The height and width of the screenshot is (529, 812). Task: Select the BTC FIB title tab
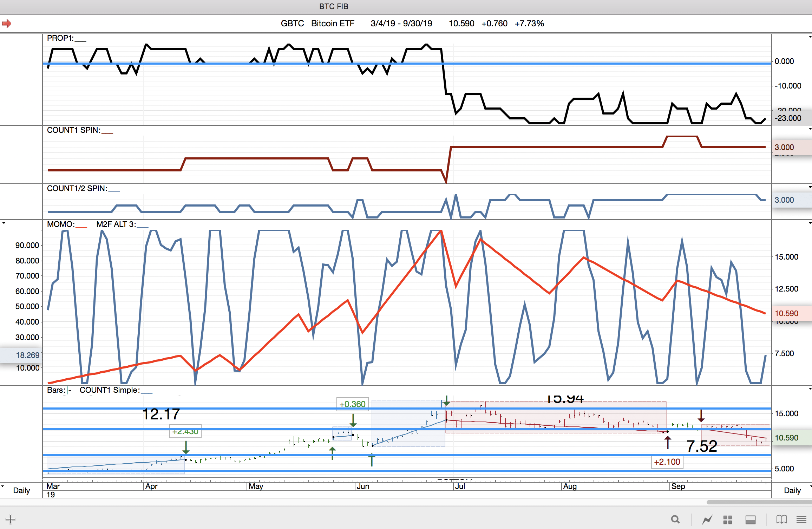tap(333, 6)
